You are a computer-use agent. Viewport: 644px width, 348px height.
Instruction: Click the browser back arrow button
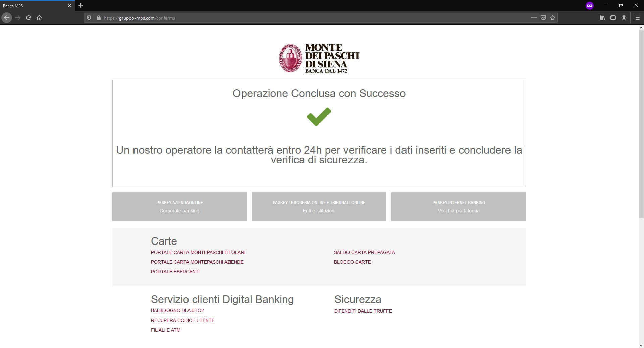click(7, 18)
